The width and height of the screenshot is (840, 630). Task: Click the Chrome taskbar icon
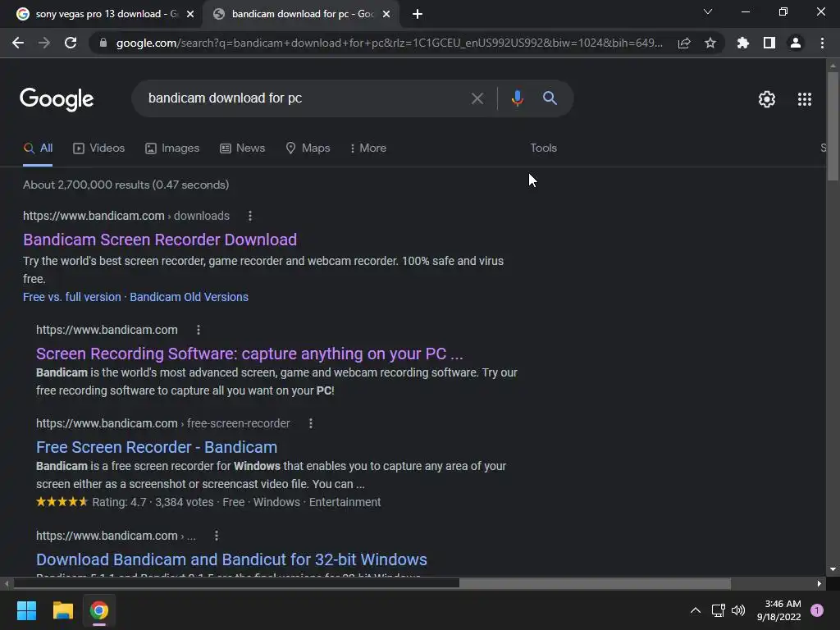coord(99,610)
